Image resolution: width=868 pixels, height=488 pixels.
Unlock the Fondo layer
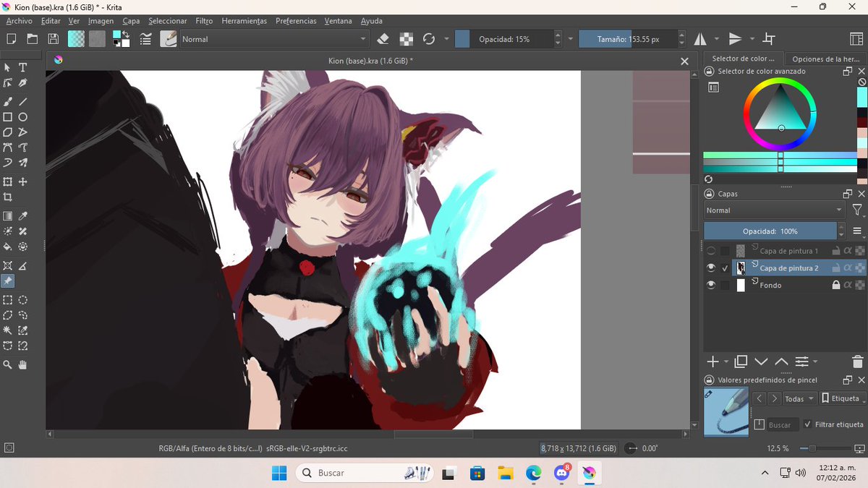click(835, 284)
